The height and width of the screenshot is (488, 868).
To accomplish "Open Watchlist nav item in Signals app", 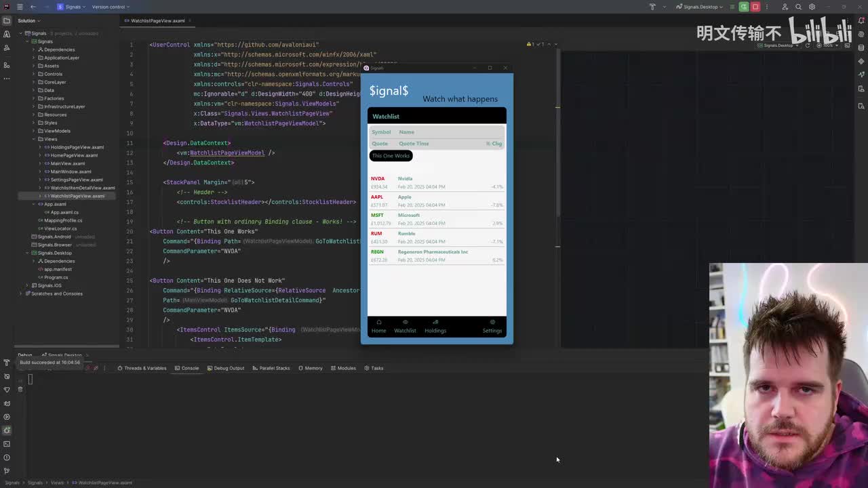I will point(405,326).
